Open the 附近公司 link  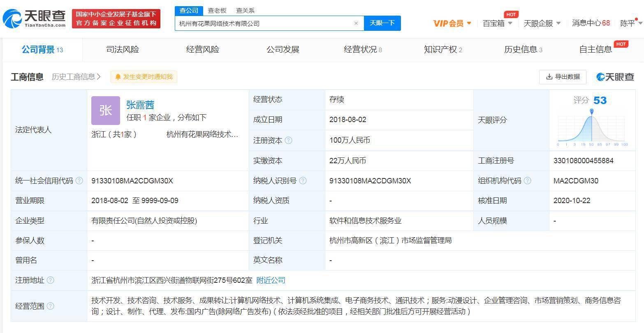[271, 280]
